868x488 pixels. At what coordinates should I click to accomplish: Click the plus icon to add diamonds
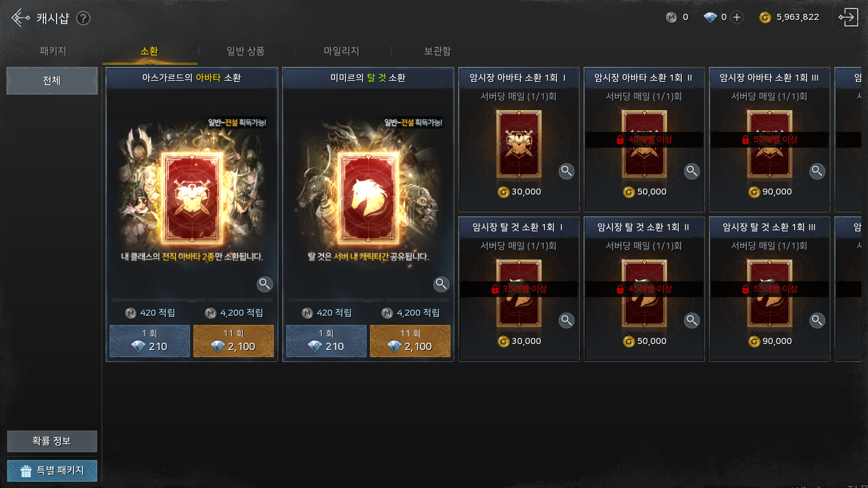click(737, 17)
